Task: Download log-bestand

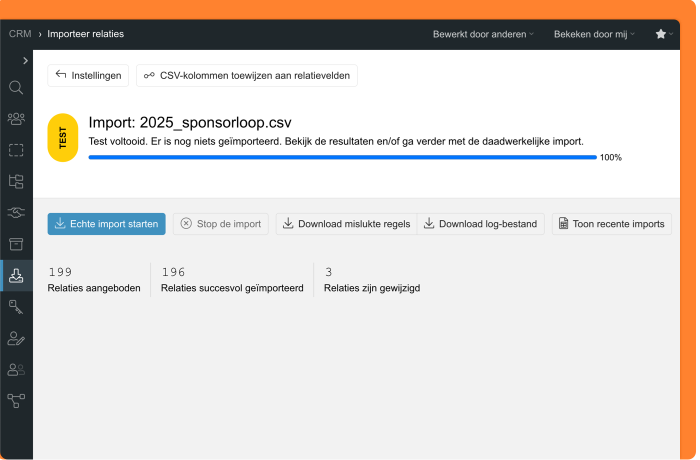Action: 481,224
